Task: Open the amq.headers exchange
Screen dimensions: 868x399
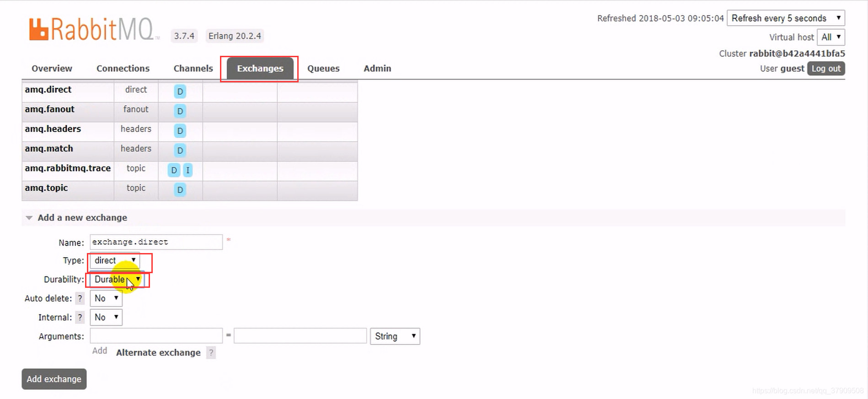Action: [53, 129]
